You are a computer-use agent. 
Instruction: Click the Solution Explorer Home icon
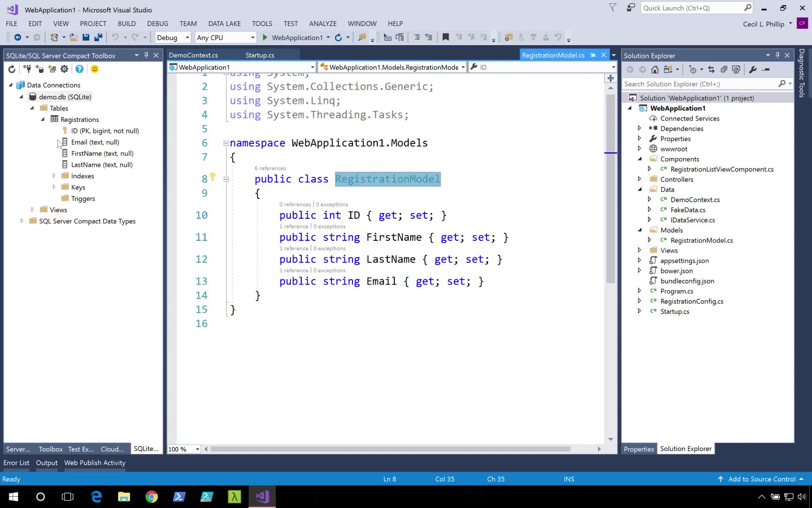pos(655,70)
